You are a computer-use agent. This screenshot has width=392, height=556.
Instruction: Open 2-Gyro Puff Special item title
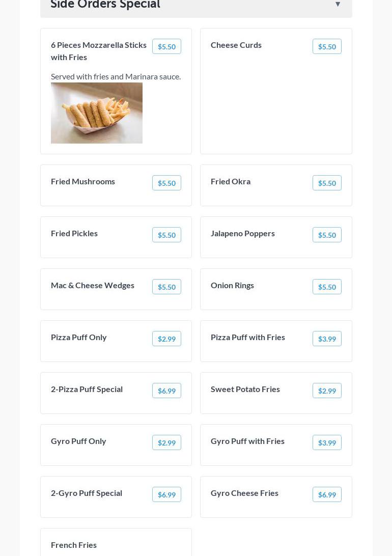(87, 493)
